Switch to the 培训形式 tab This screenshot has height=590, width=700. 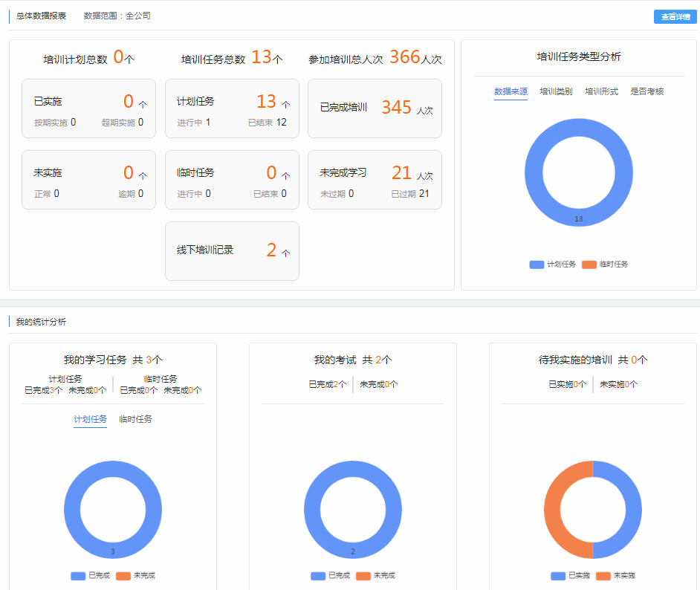click(x=601, y=92)
